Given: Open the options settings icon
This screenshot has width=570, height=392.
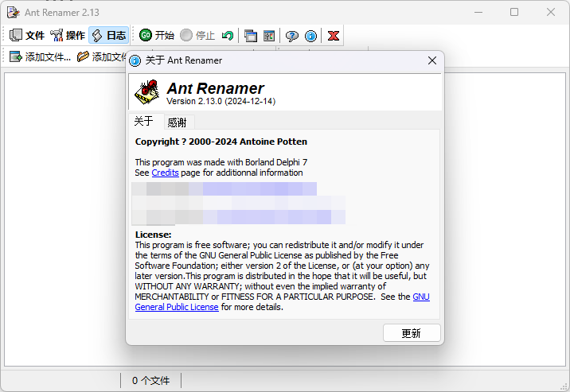Looking at the screenshot, I should (269, 36).
